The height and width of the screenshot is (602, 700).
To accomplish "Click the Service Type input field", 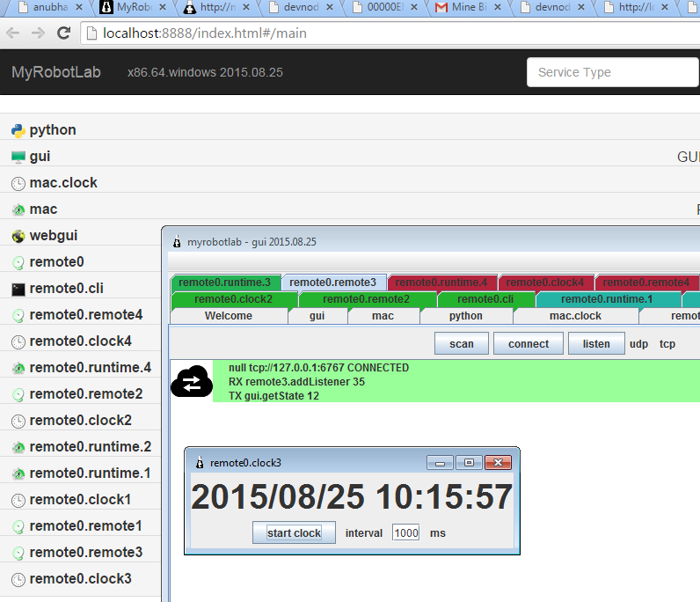I will click(x=612, y=72).
